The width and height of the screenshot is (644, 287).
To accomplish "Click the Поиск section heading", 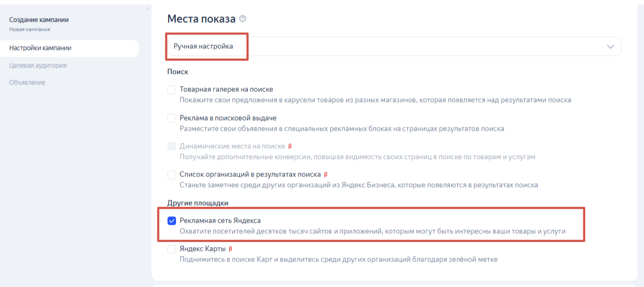I will [178, 72].
